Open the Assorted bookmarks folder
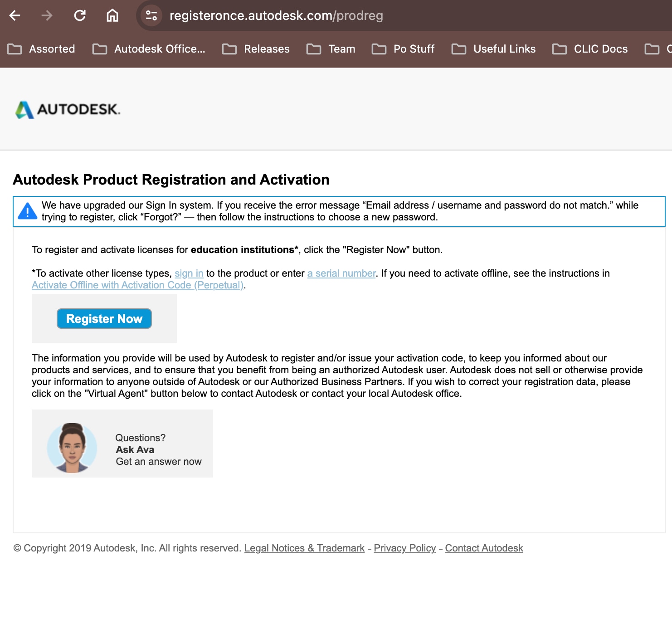 click(x=41, y=49)
